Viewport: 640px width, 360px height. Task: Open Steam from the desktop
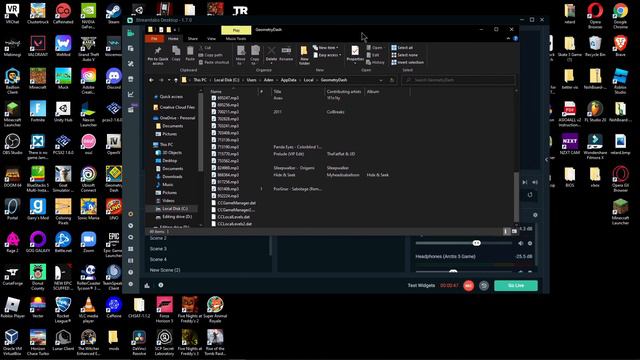[113, 13]
